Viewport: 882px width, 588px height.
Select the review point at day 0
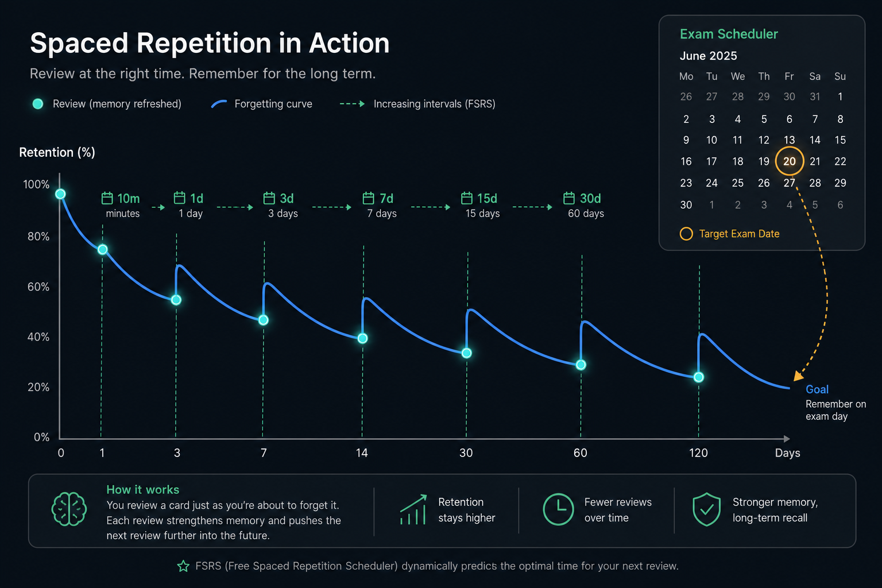[x=60, y=194]
